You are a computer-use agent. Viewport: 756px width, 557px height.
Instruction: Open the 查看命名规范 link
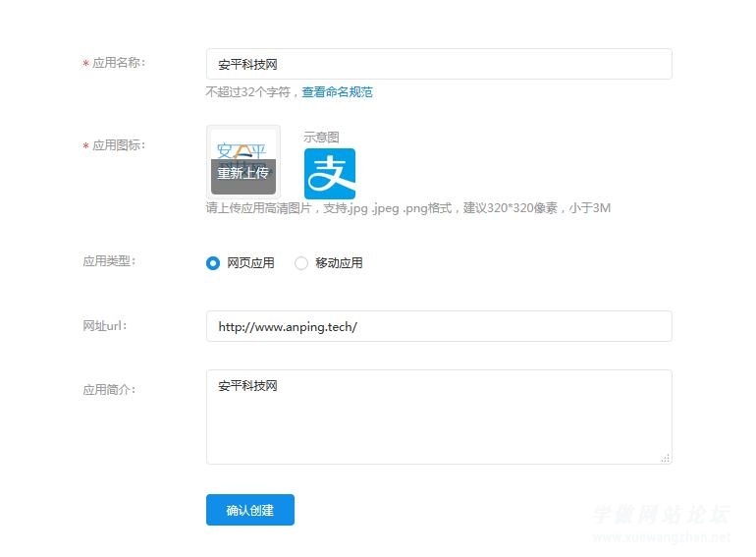[337, 91]
